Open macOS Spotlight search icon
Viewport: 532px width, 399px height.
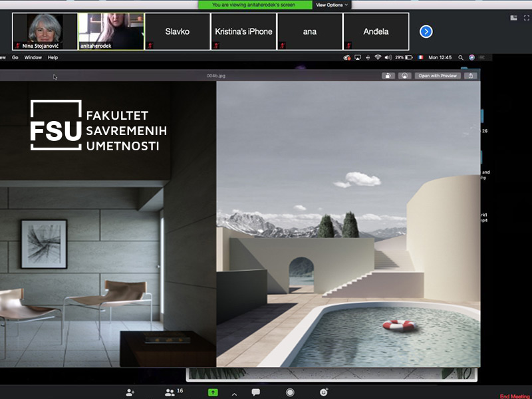click(x=462, y=58)
